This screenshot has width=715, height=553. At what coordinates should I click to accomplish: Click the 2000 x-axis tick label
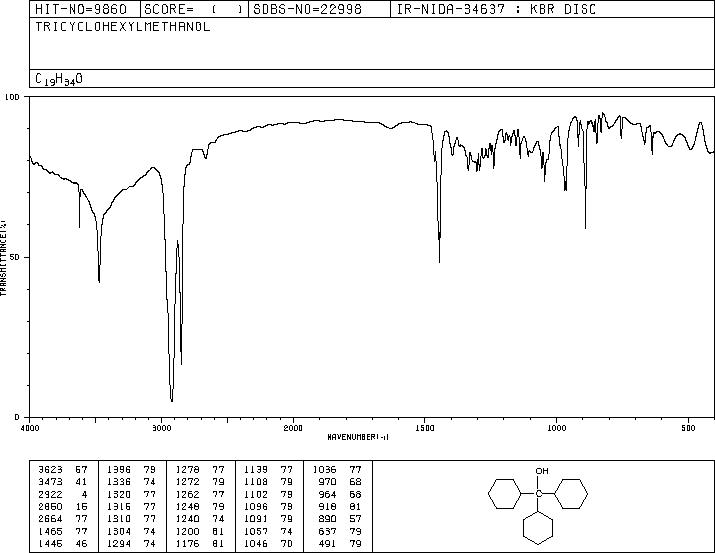tap(293, 428)
